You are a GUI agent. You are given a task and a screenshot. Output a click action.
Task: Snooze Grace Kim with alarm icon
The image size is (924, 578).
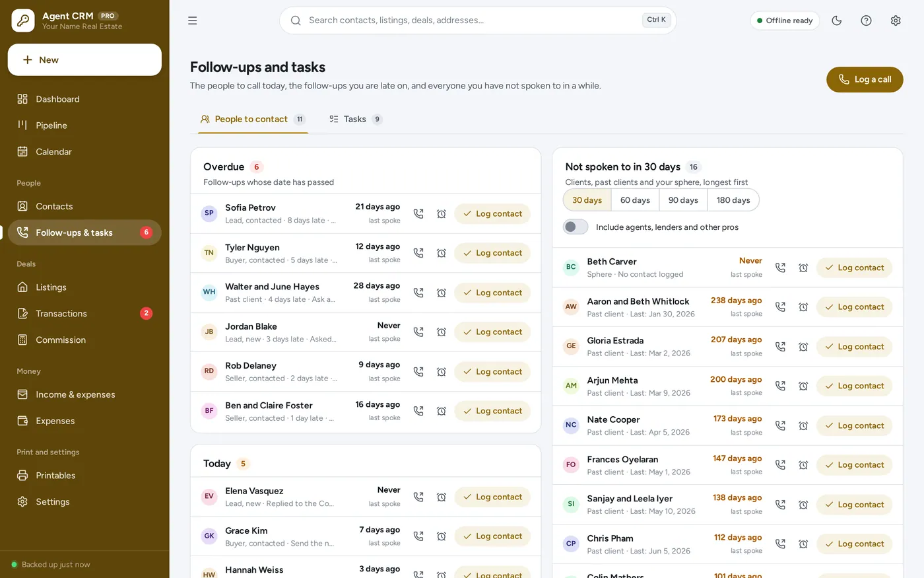(442, 536)
